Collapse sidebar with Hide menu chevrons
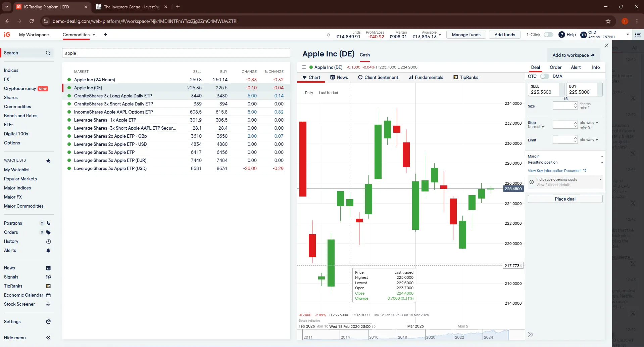Image resolution: width=644 pixels, height=347 pixels. [x=48, y=338]
